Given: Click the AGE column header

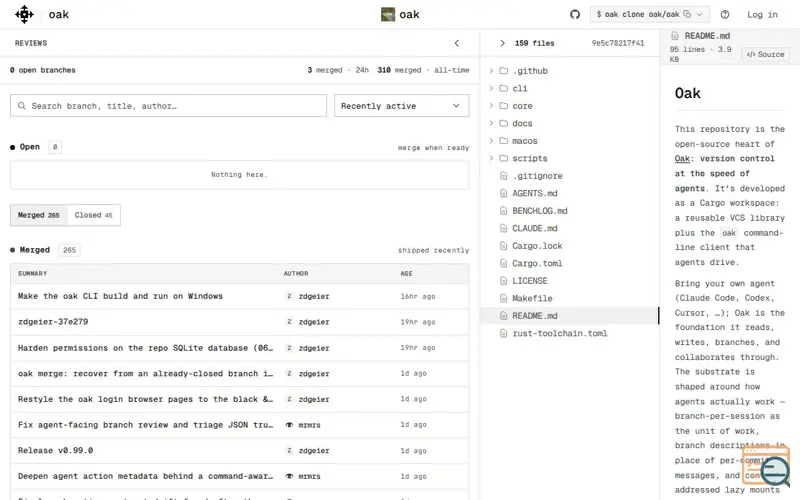Looking at the screenshot, I should coord(406,273).
